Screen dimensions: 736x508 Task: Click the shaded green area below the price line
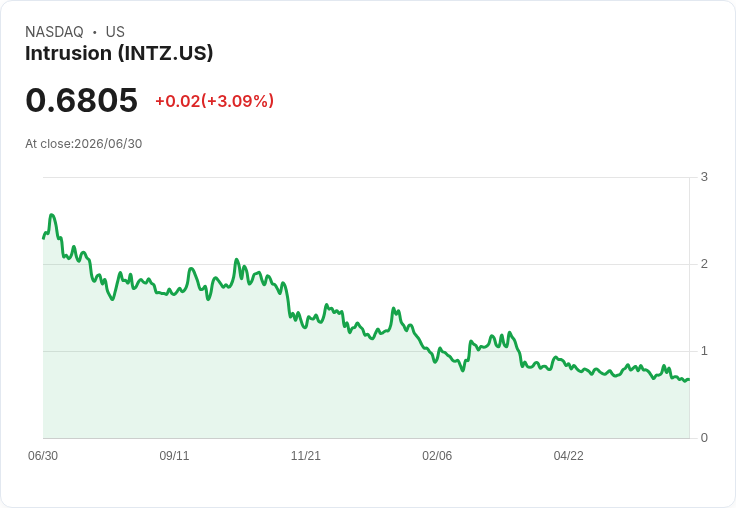point(366,404)
